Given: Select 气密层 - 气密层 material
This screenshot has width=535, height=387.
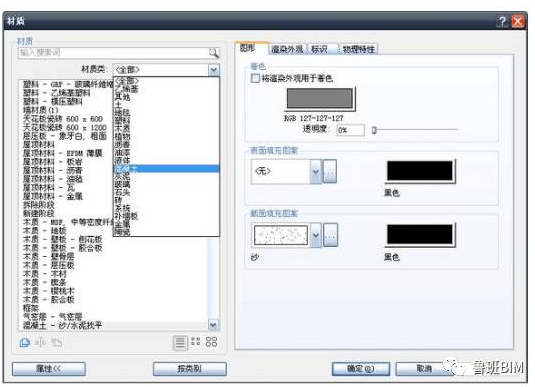Looking at the screenshot, I should [x=53, y=317].
